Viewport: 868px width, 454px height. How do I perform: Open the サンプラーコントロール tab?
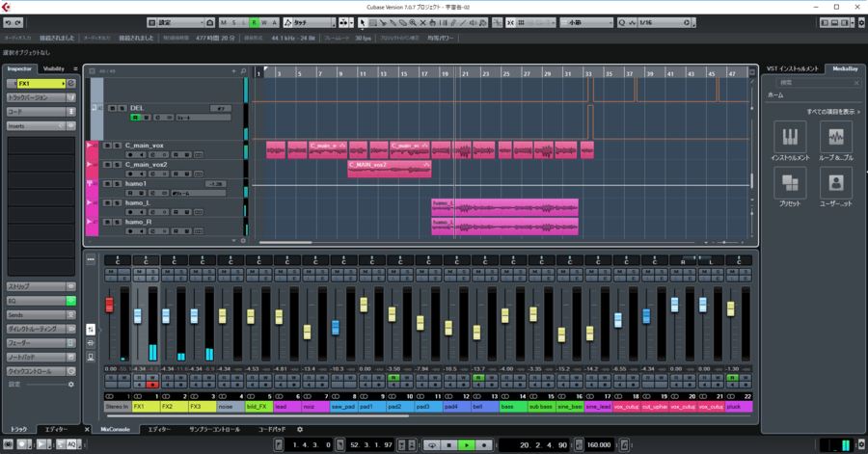click(x=215, y=429)
